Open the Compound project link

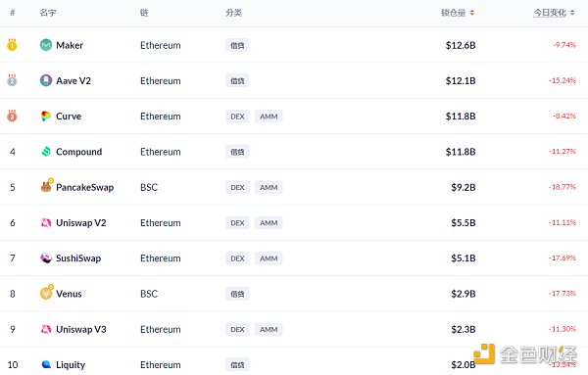click(78, 152)
